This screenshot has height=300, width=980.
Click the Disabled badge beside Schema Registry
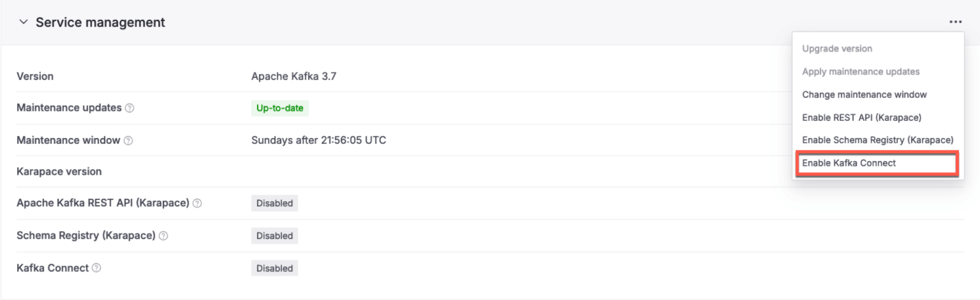click(x=274, y=236)
